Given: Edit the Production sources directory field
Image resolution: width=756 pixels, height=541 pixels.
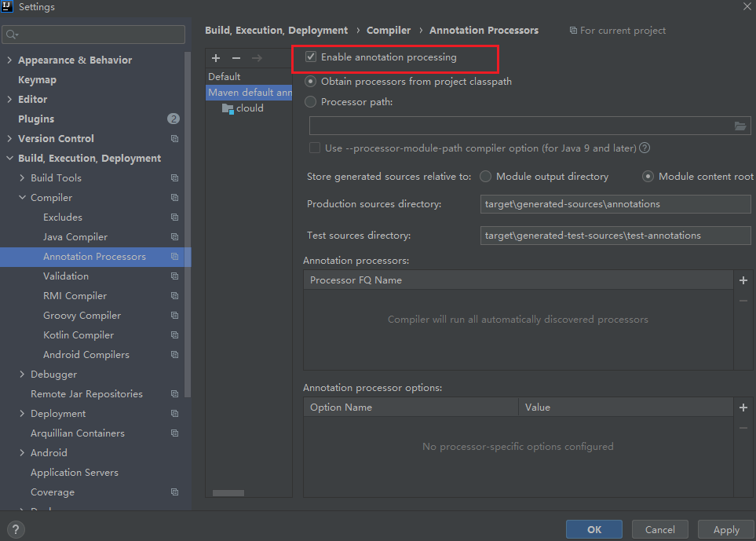Looking at the screenshot, I should pos(615,204).
